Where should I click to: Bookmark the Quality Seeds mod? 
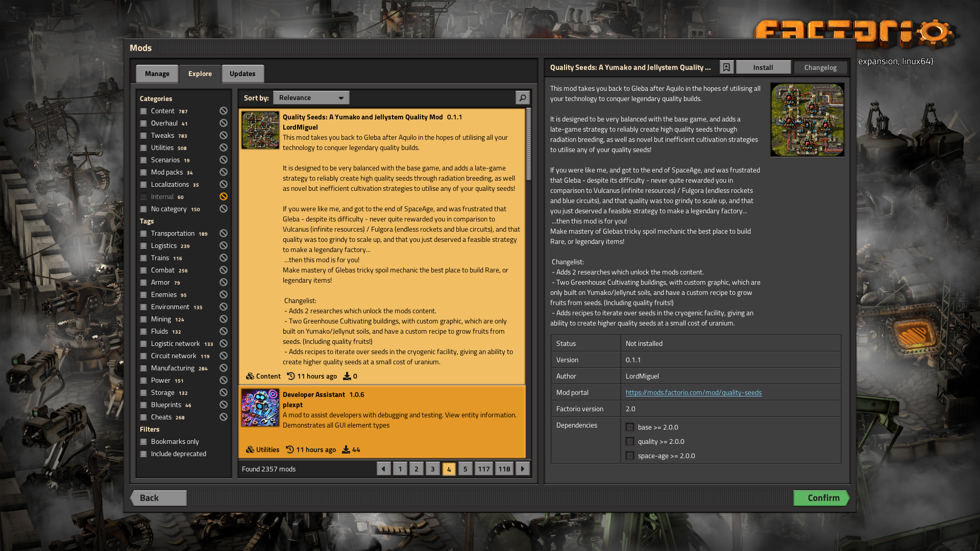tap(726, 67)
